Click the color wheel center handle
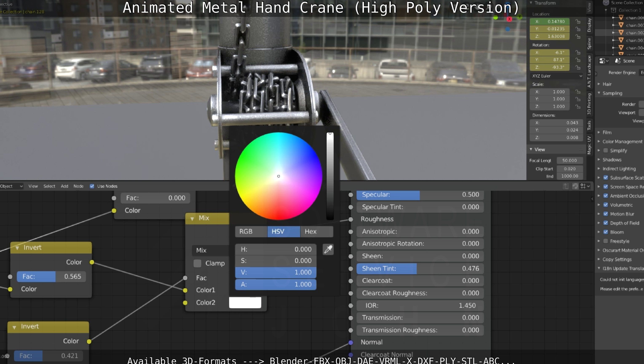 (278, 176)
